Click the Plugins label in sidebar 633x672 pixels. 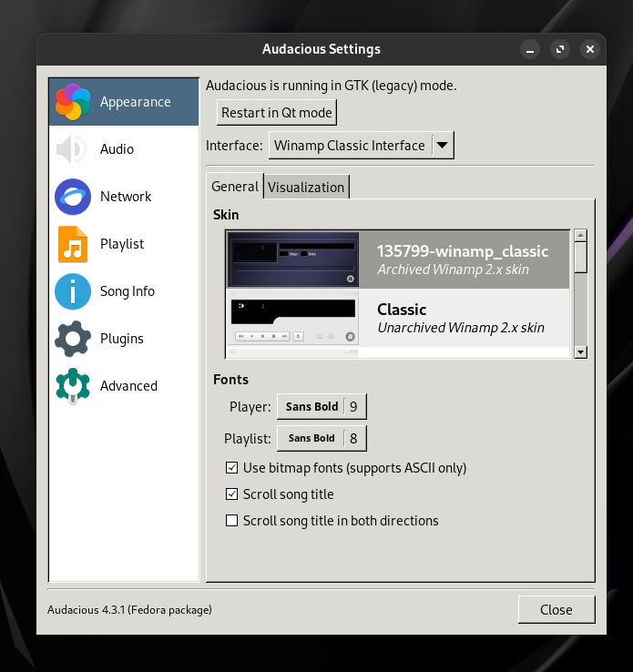[122, 339]
